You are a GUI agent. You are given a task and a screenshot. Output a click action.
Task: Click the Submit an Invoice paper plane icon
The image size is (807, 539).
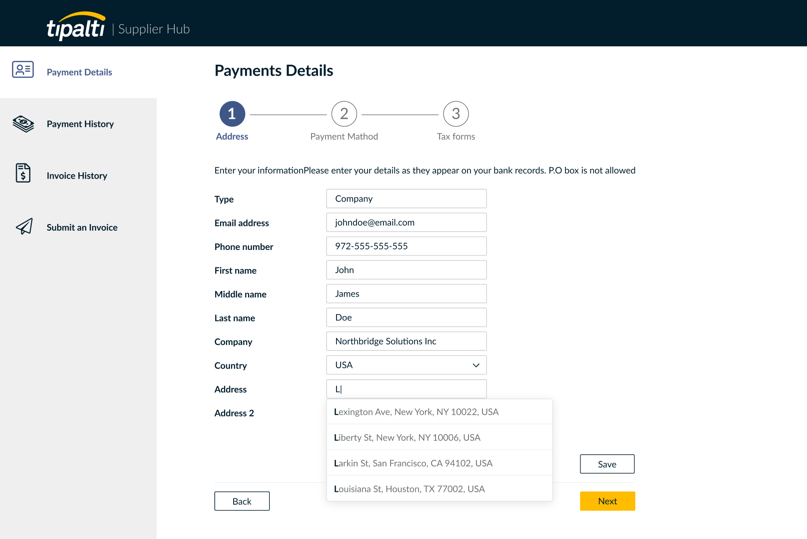tap(24, 226)
